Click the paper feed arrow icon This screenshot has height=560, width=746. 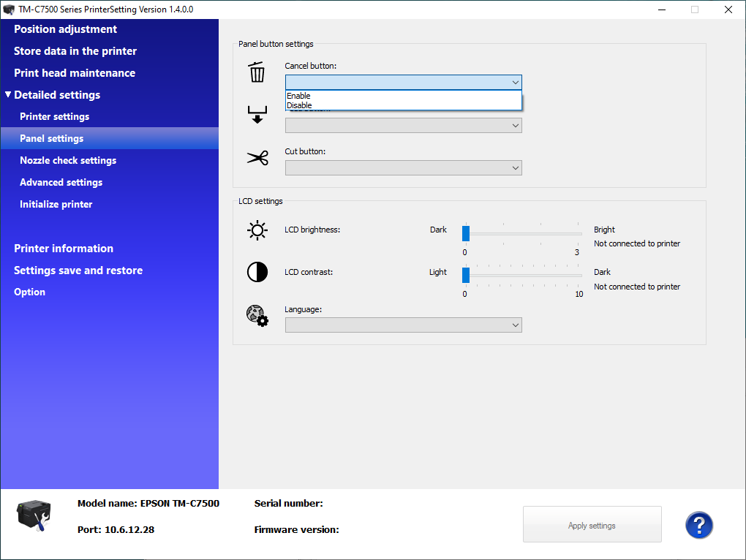257,115
